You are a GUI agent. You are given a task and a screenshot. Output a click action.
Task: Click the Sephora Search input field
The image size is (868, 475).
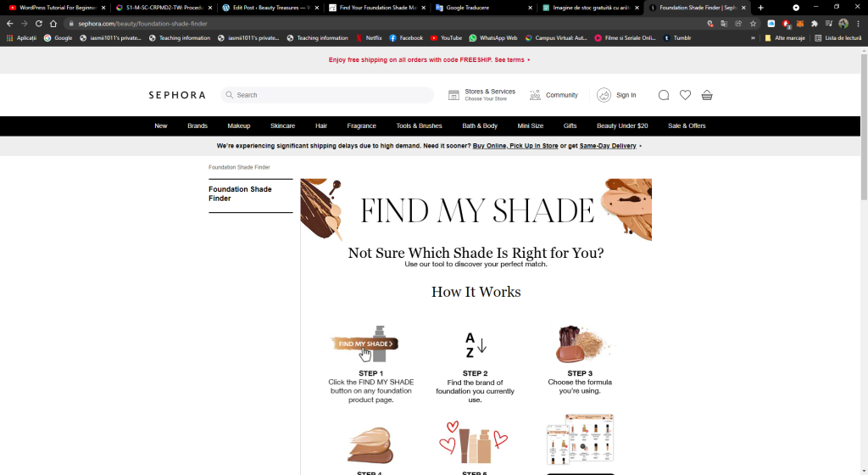327,95
